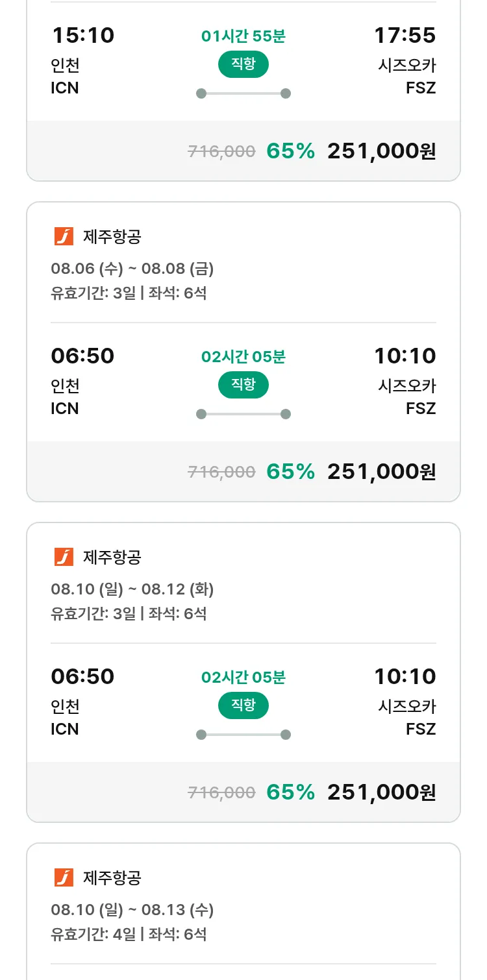Tap 제주항공 airline name on 08.10–08.12 card
This screenshot has width=487, height=980.
(112, 557)
